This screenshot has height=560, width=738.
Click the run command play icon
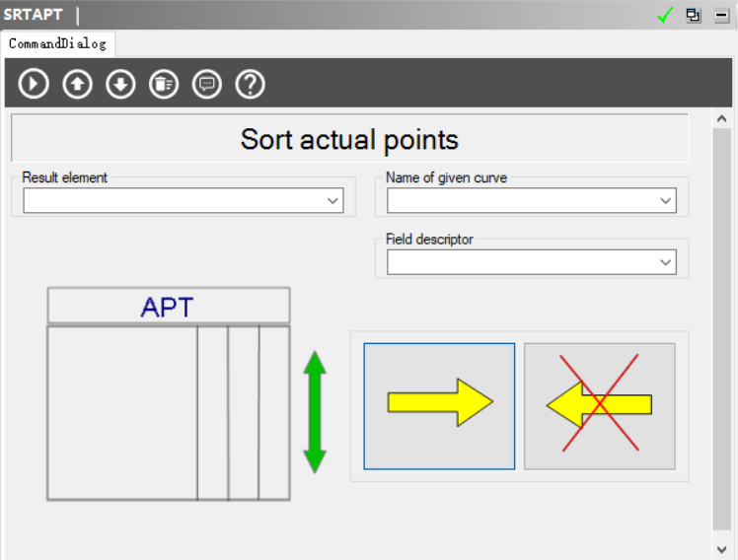click(x=34, y=84)
